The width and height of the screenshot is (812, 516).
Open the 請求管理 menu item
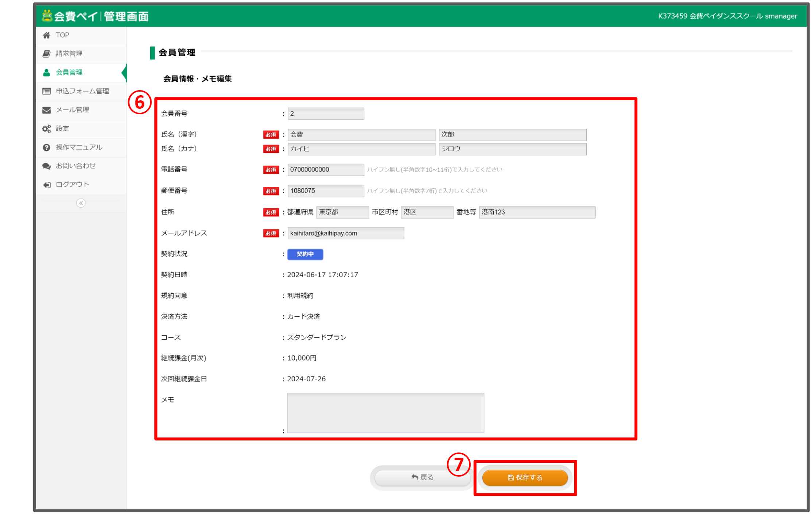69,54
